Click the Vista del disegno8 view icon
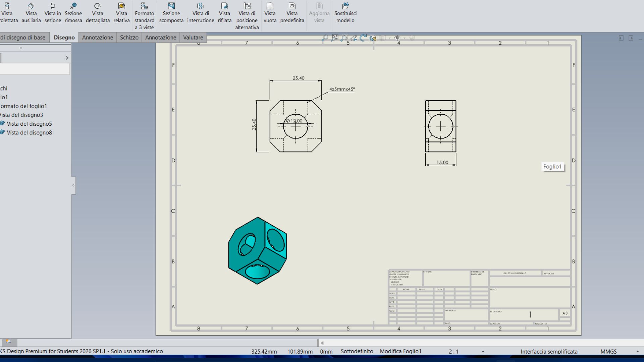Image resolution: width=644 pixels, height=362 pixels. (3, 132)
